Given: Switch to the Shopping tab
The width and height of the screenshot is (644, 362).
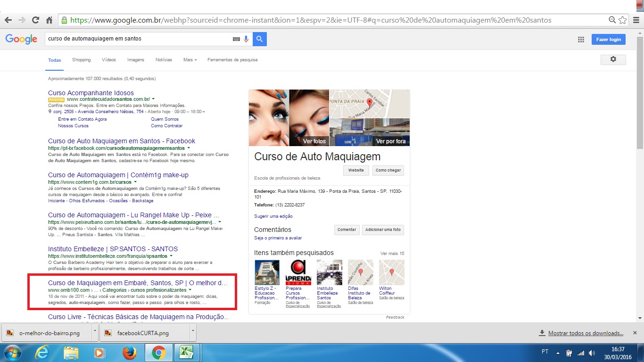Looking at the screenshot, I should (x=82, y=60).
